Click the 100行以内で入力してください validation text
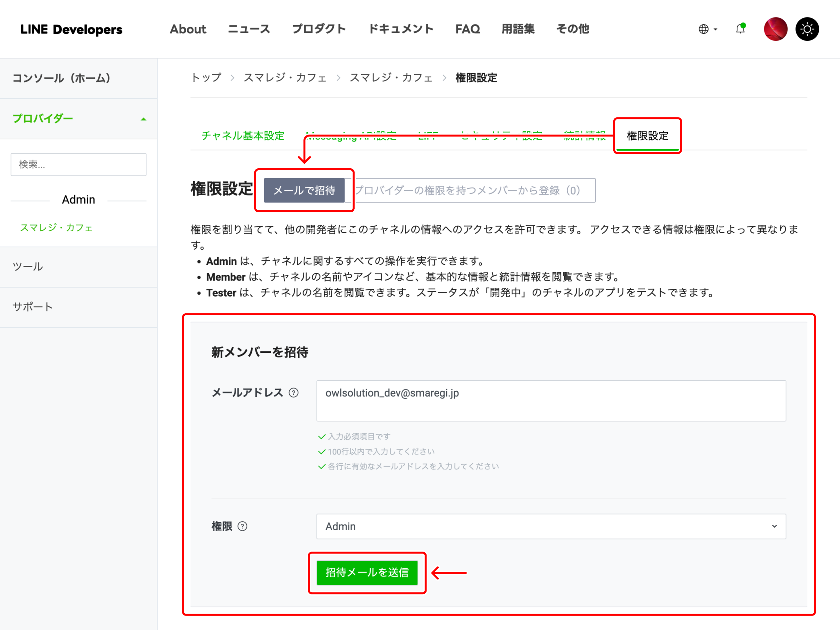The width and height of the screenshot is (840, 630). [x=381, y=451]
